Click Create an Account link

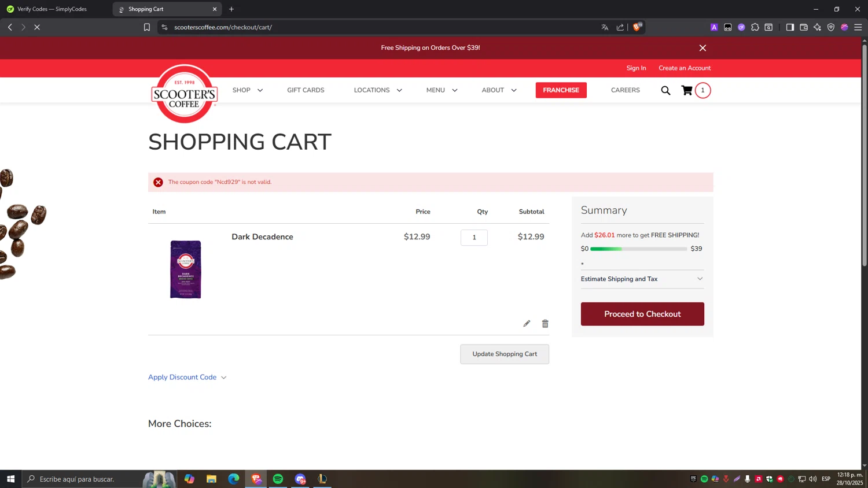(685, 68)
